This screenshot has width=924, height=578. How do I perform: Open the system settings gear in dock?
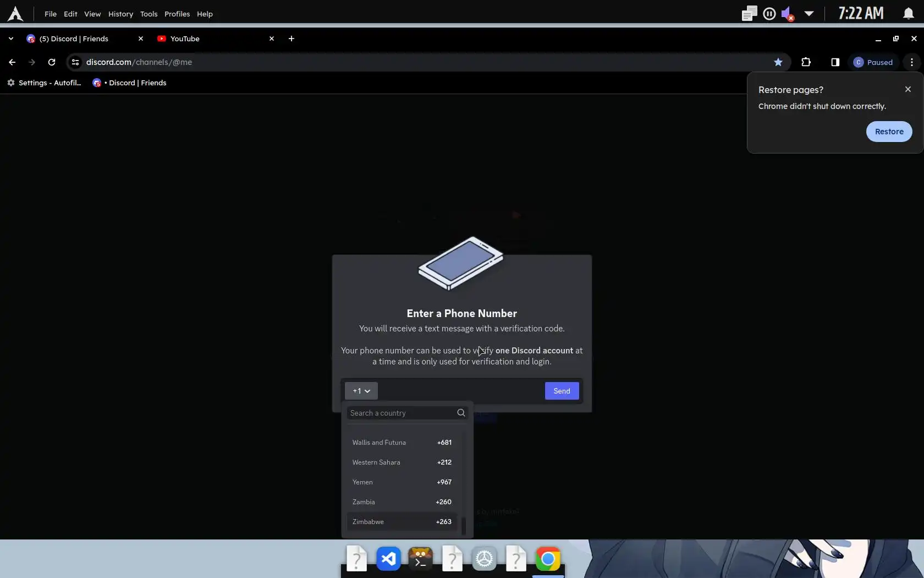click(x=485, y=559)
